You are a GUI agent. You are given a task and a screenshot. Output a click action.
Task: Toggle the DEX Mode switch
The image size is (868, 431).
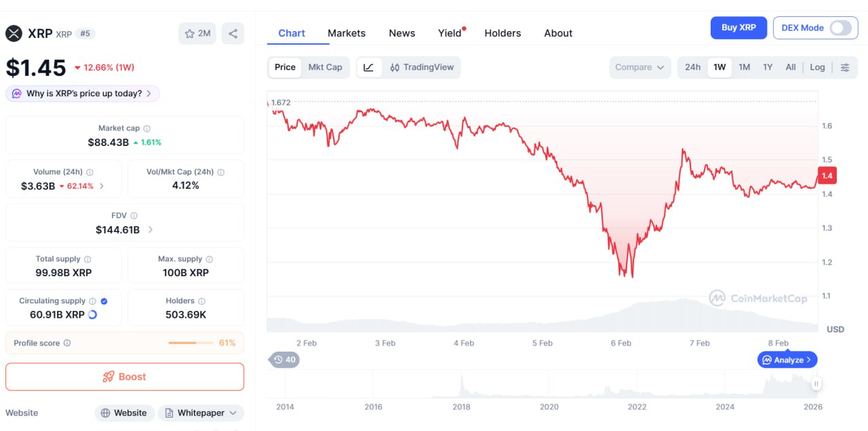coord(840,28)
